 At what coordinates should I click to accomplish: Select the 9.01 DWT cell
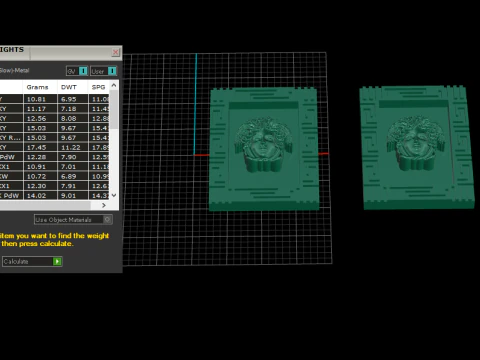click(73, 196)
